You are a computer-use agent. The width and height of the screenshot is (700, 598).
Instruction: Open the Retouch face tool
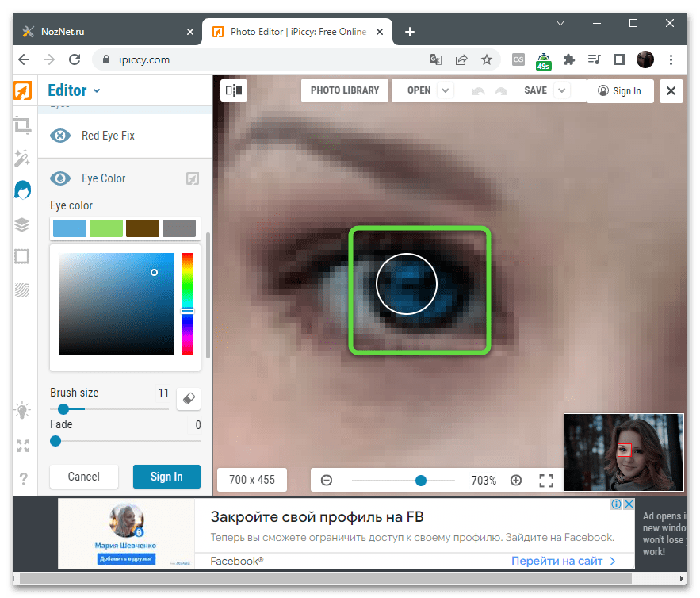click(x=22, y=190)
